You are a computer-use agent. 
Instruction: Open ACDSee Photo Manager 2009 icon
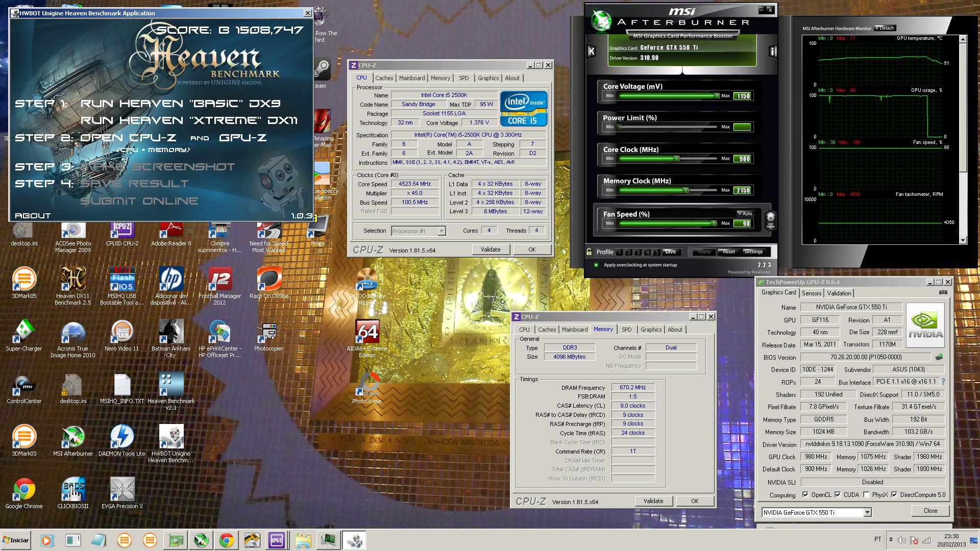73,237
